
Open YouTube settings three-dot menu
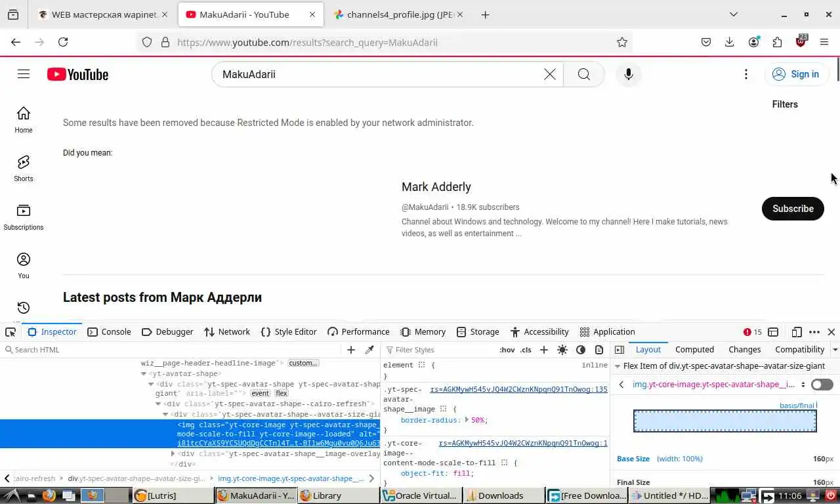(746, 74)
